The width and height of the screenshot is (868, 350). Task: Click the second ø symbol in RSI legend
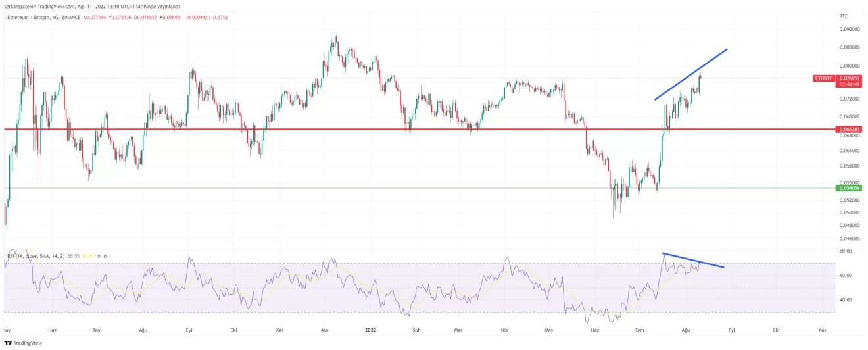(x=105, y=255)
